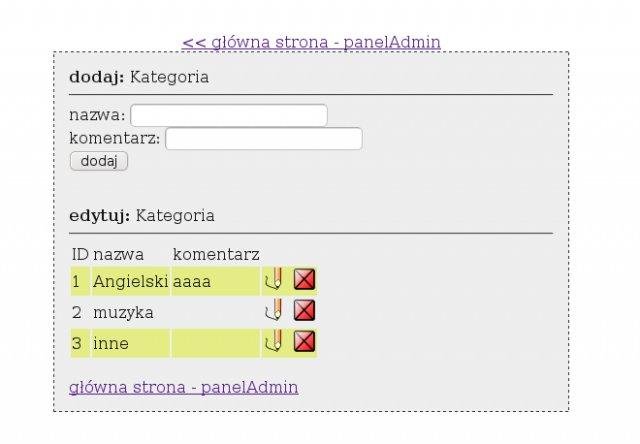Click the nazwa input field

(x=229, y=116)
